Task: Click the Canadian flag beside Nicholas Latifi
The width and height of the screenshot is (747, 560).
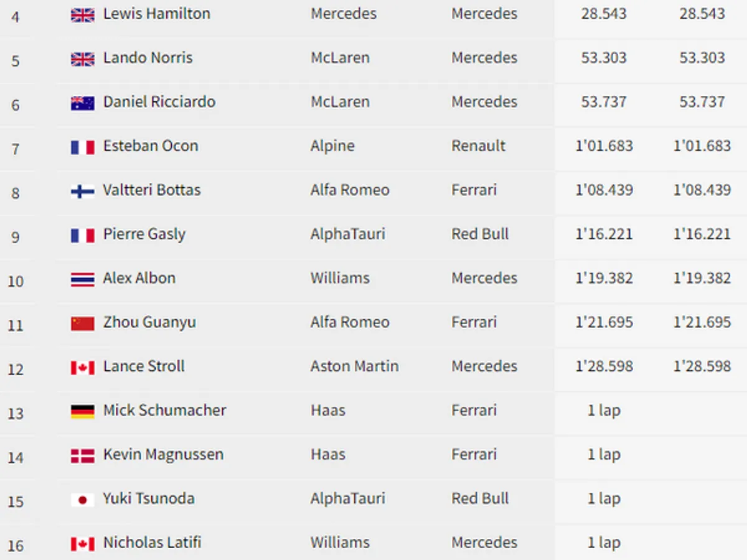Action: pyautogui.click(x=82, y=544)
